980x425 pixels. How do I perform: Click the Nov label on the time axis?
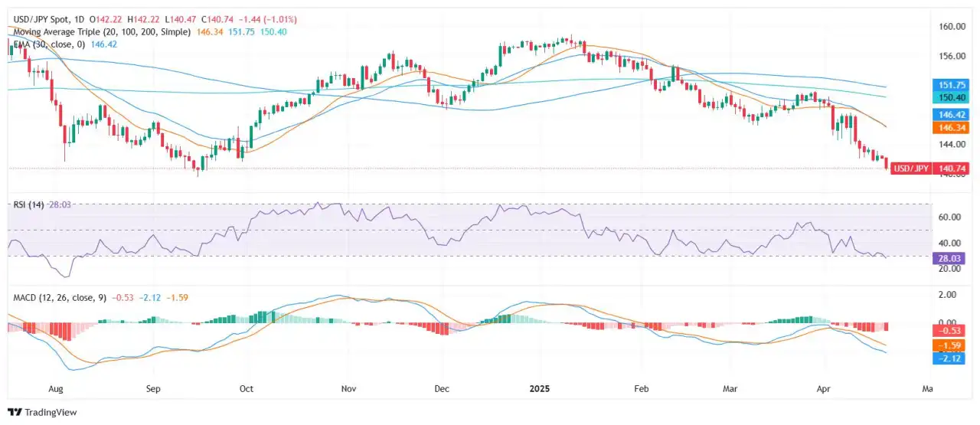click(348, 389)
